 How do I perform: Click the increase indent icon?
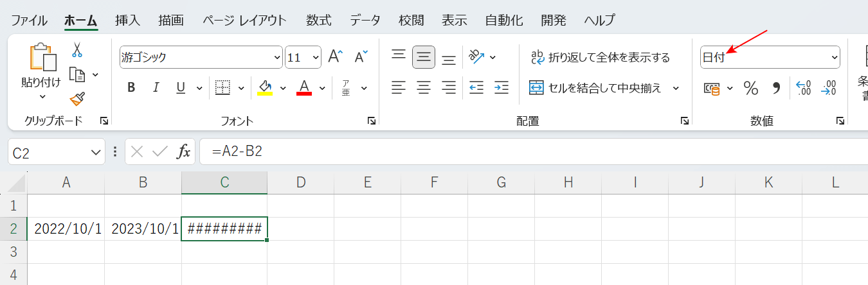[x=502, y=87]
